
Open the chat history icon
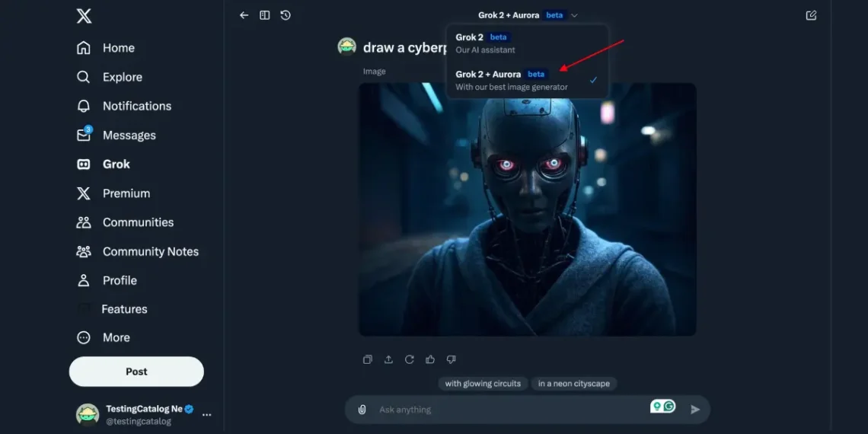click(x=286, y=15)
